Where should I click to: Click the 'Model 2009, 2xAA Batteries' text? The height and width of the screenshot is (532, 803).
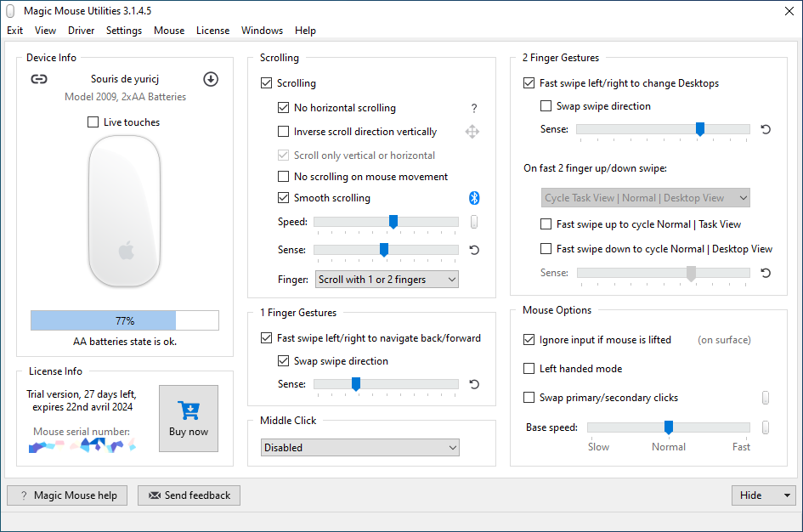click(x=125, y=97)
